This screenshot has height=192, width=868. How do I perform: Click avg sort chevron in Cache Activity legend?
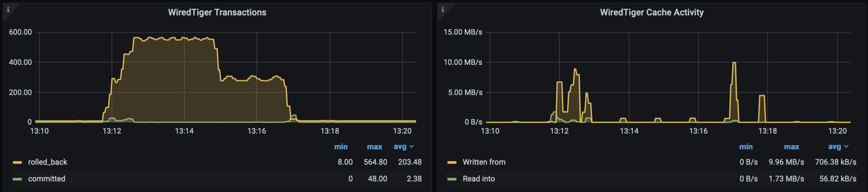click(x=846, y=146)
